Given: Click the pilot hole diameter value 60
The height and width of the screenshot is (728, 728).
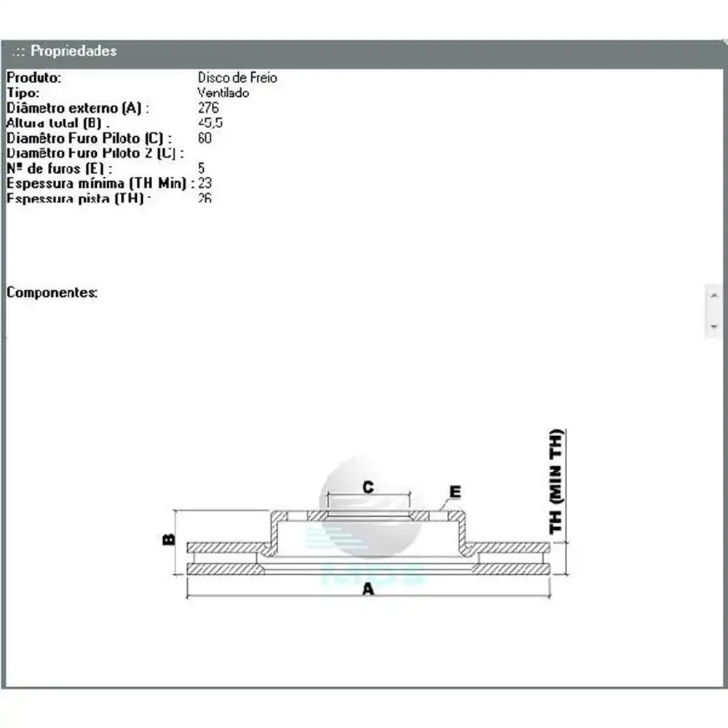Looking at the screenshot, I should coord(205,138).
